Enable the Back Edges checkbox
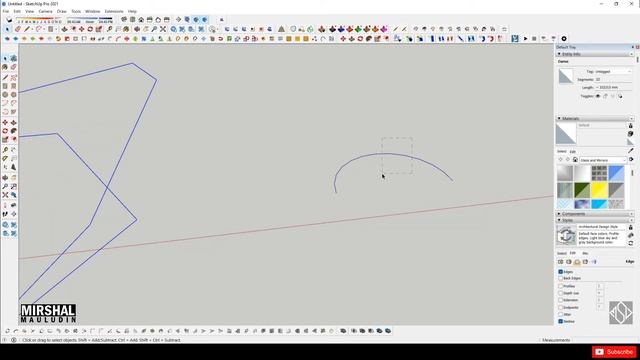 click(561, 278)
